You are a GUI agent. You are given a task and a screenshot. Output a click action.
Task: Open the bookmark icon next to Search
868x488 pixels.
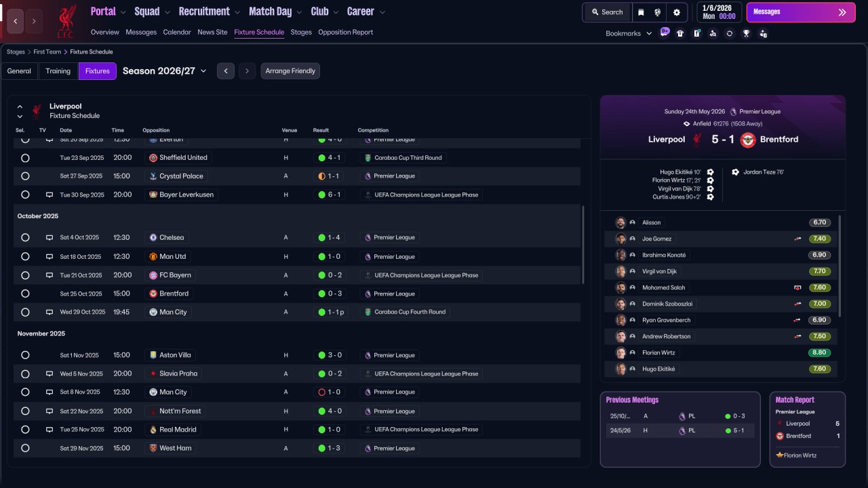click(x=641, y=12)
